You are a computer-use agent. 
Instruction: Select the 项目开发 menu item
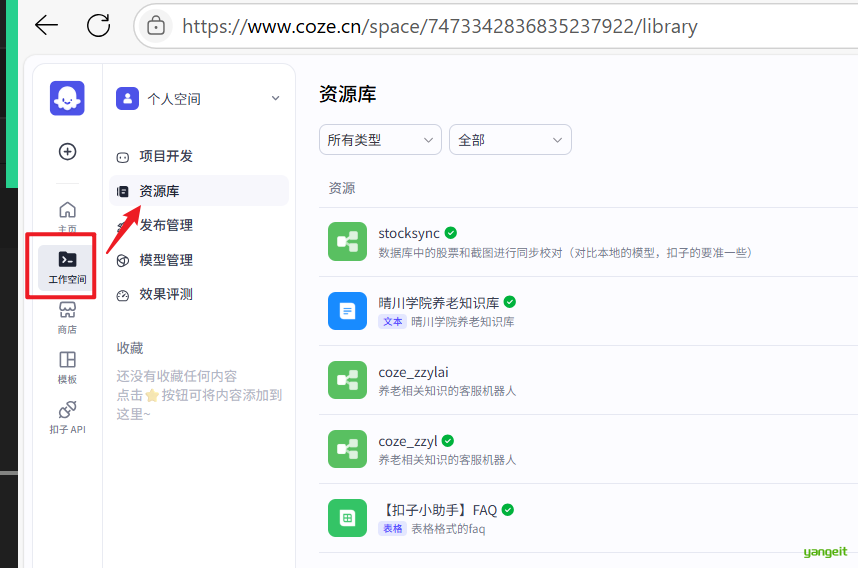(x=199, y=157)
